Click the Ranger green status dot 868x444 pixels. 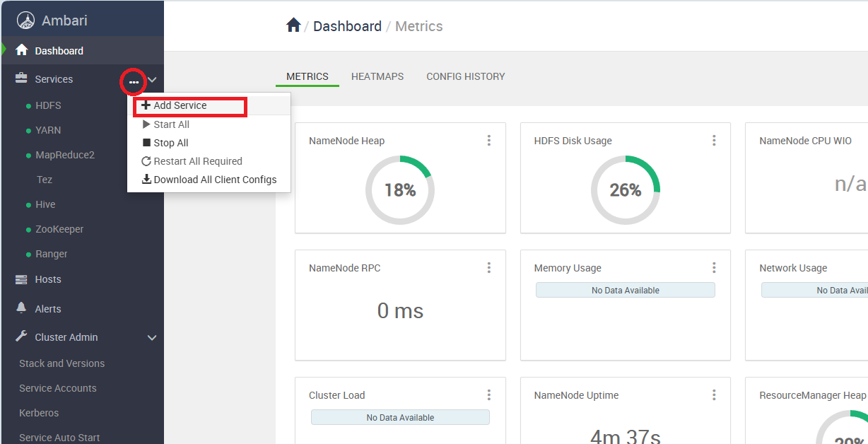pyautogui.click(x=28, y=255)
